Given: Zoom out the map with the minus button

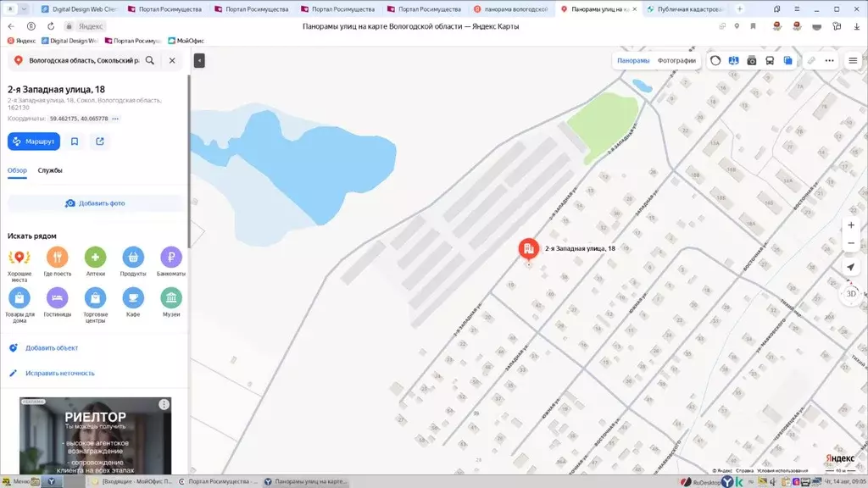Looking at the screenshot, I should (851, 243).
